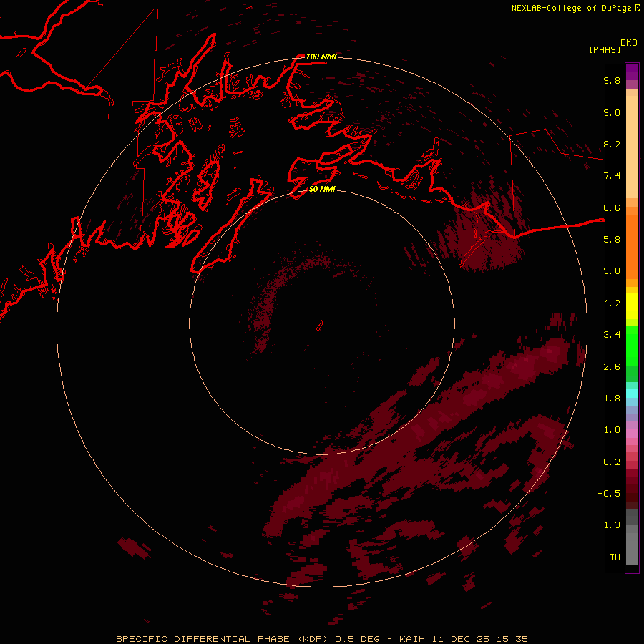This screenshot has height=644, width=644.
Task: Click the 0.2 value on the color scale
Action: tap(612, 462)
